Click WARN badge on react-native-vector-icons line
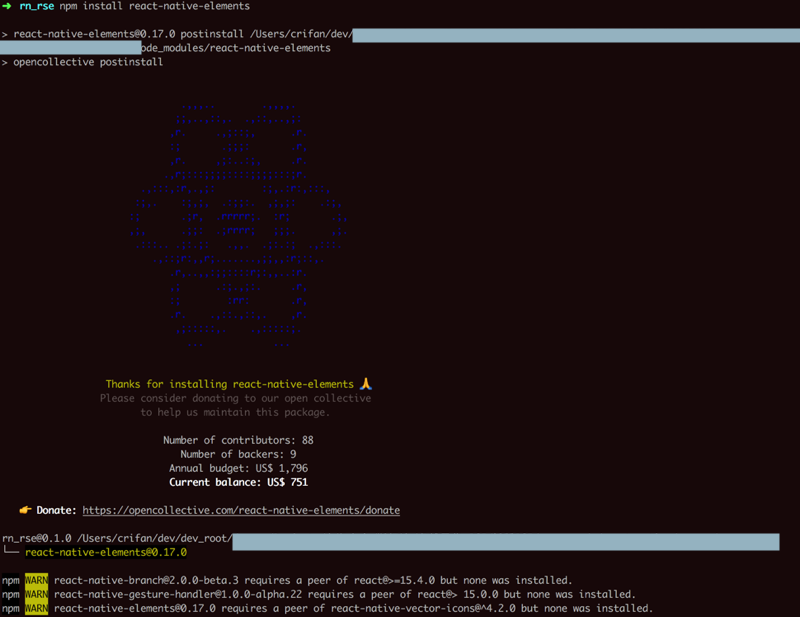 pos(36,608)
